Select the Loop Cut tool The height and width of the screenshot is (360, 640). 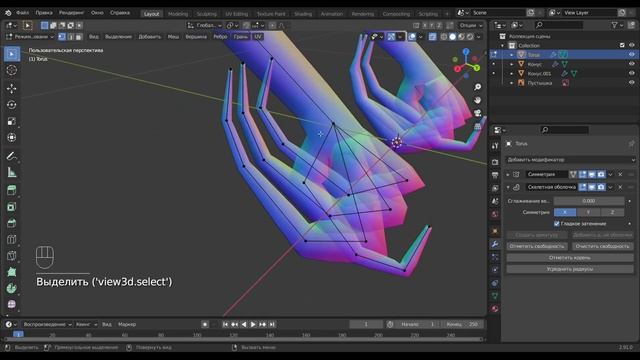11,240
